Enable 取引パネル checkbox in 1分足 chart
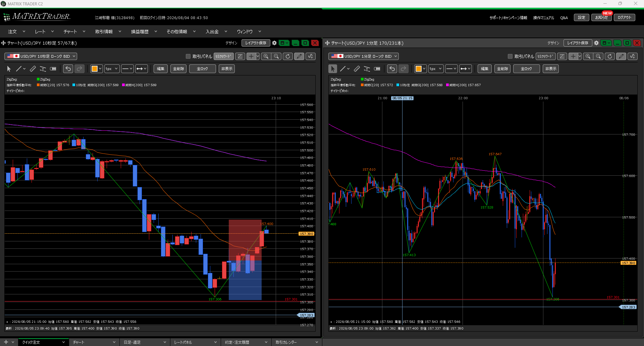 (x=510, y=56)
